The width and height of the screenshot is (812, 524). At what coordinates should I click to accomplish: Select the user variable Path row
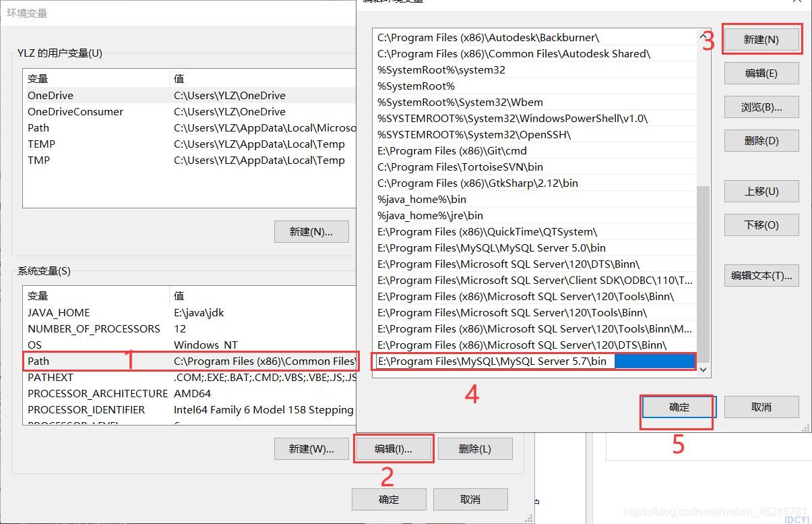pos(190,128)
